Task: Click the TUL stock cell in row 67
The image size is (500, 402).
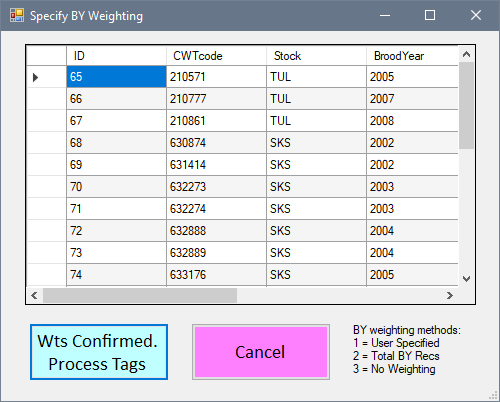Action: tap(316, 121)
